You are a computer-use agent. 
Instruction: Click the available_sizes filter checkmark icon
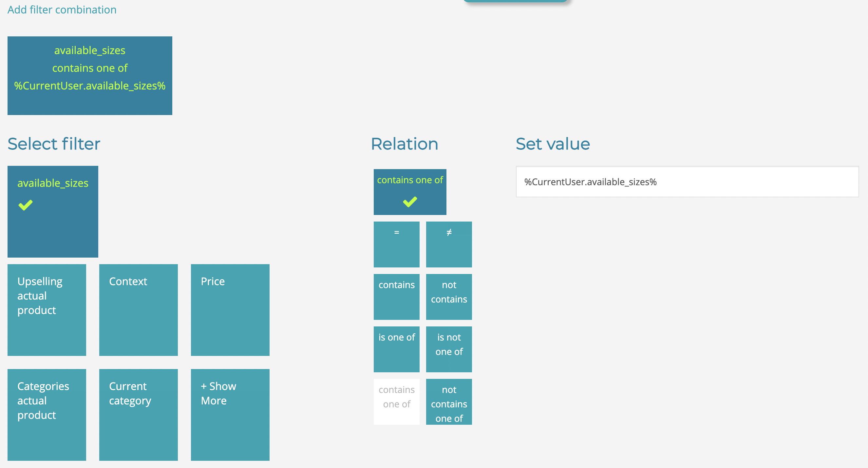[26, 205]
